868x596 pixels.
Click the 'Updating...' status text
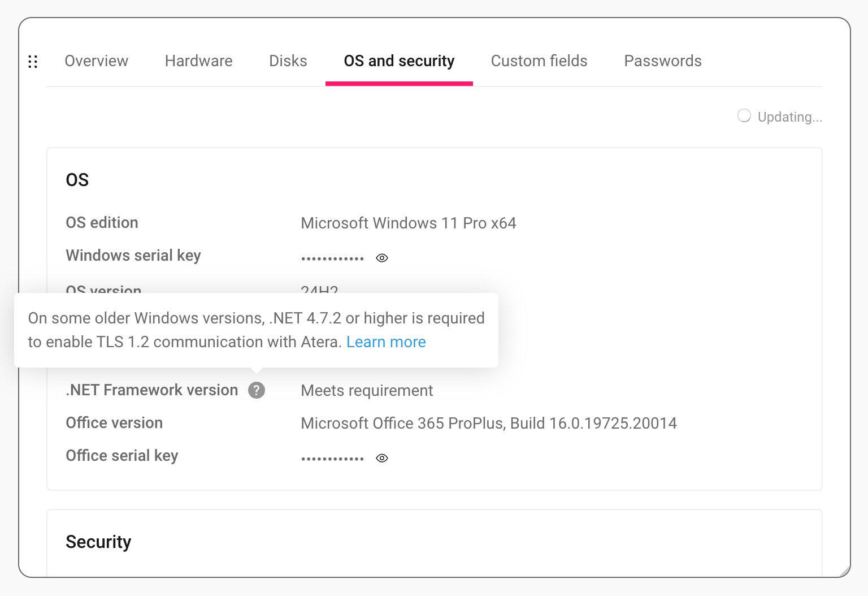click(790, 117)
